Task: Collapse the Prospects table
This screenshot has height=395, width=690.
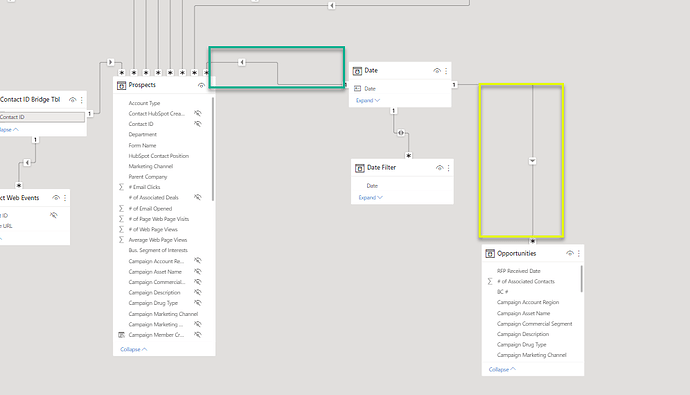Action: coord(133,349)
